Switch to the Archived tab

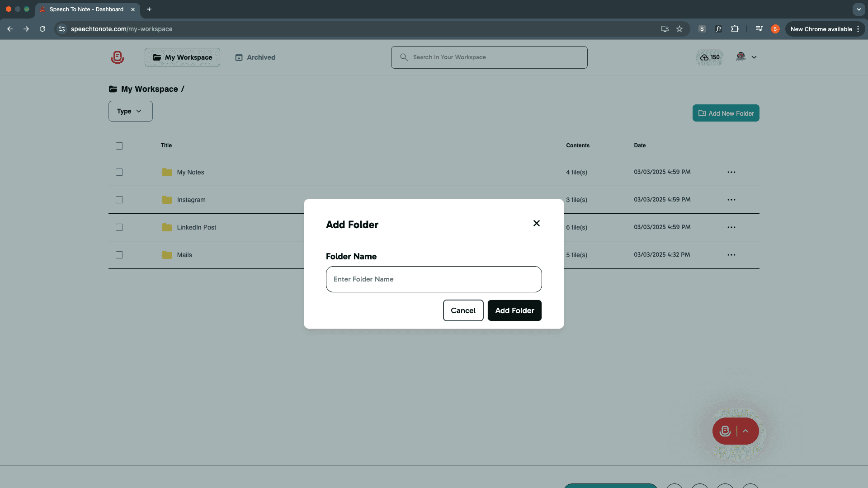point(255,57)
